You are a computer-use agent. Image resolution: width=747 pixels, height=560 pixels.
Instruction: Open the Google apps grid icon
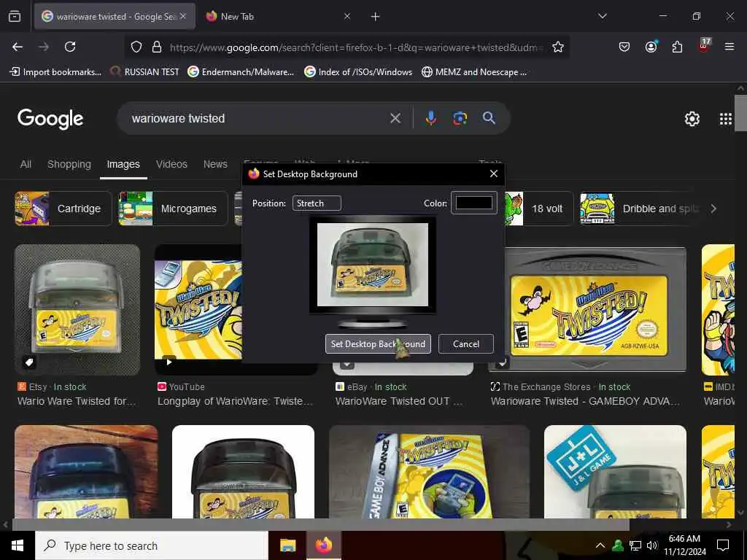726,119
